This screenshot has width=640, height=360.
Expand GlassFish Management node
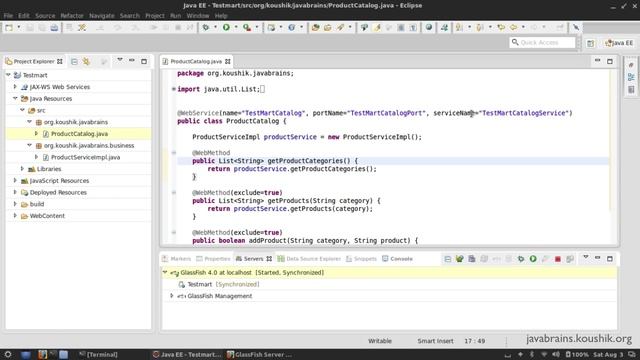tap(172, 296)
